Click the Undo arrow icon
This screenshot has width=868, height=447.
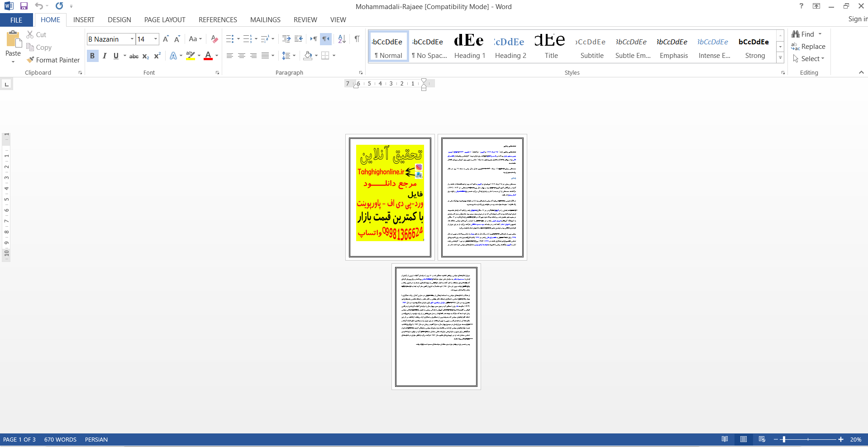point(39,6)
